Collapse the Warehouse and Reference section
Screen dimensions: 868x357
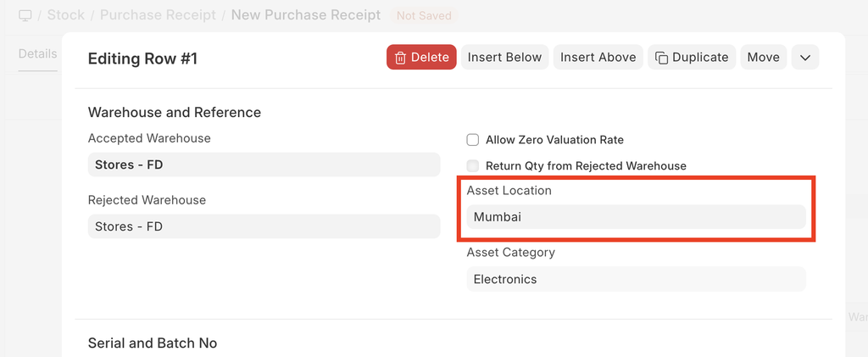(x=175, y=112)
